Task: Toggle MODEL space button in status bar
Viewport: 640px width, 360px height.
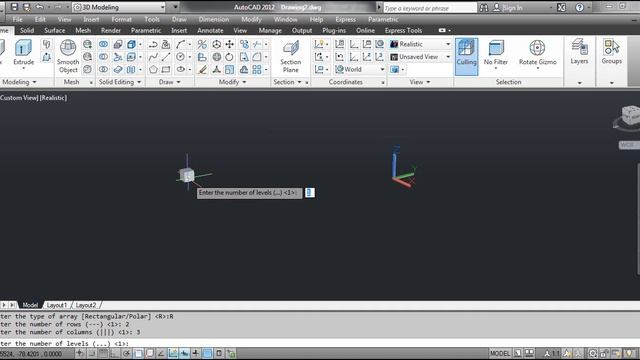Action: click(500, 353)
